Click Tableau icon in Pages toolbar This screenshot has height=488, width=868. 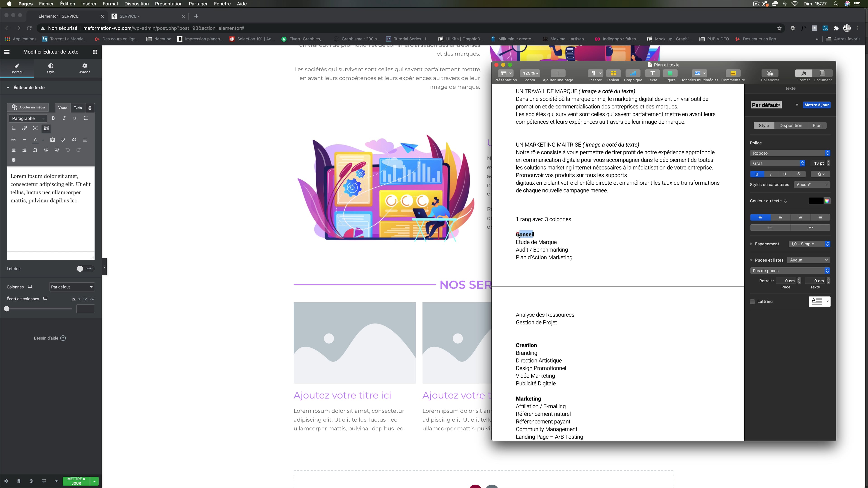(x=613, y=73)
